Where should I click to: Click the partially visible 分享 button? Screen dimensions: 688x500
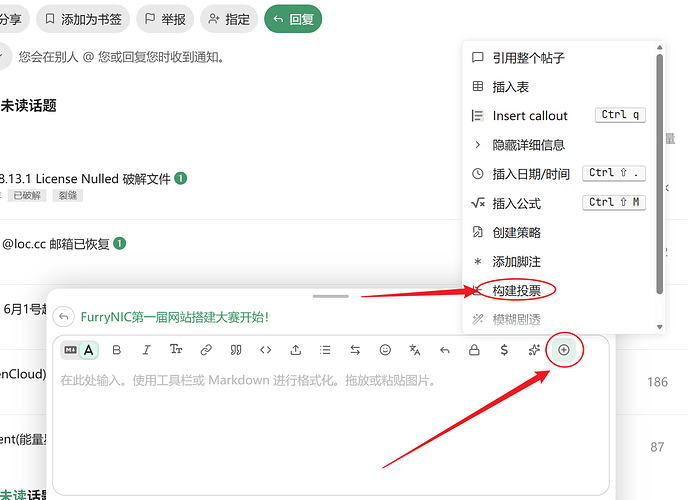pos(12,19)
